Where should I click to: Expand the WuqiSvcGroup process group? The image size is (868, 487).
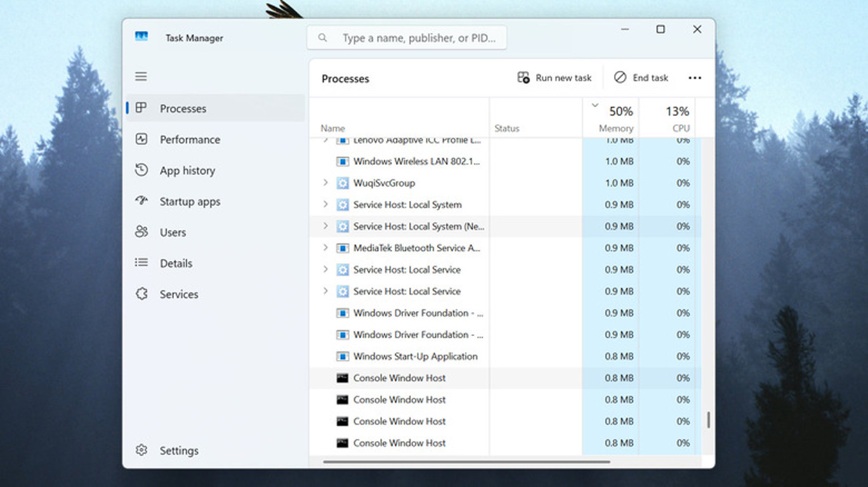point(325,183)
